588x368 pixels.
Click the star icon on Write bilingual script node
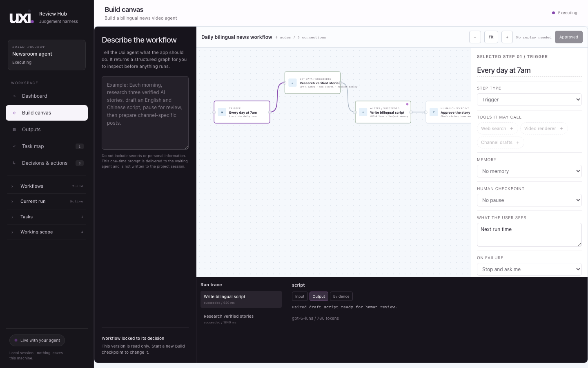point(363,112)
